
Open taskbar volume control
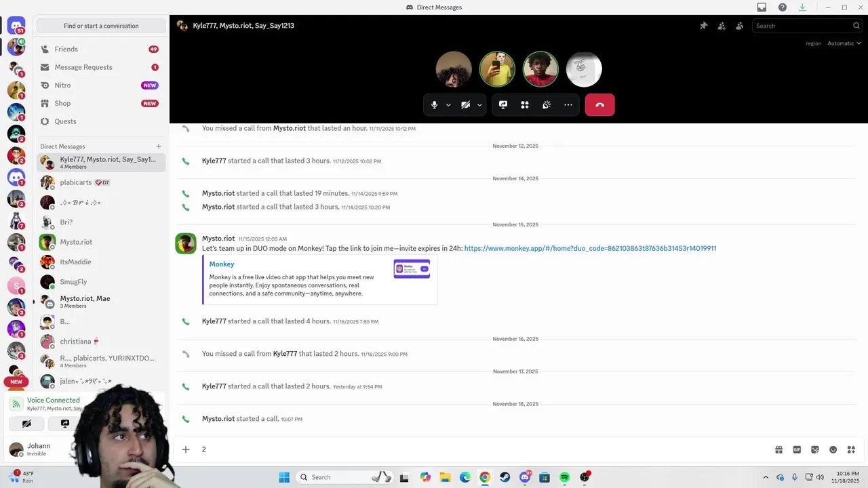coord(821,477)
